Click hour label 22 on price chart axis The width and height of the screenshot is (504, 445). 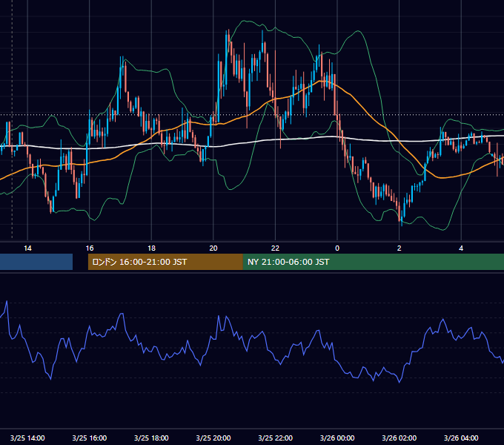coord(276,248)
